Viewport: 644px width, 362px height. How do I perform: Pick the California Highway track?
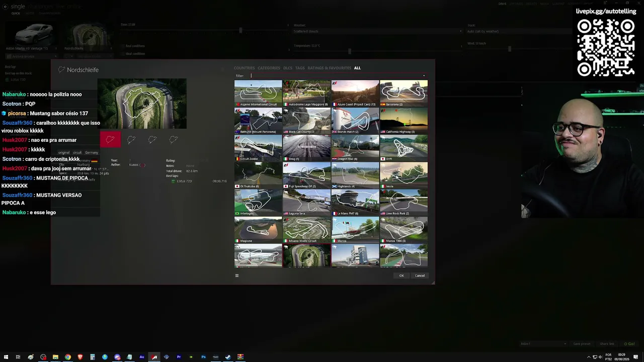point(404,121)
